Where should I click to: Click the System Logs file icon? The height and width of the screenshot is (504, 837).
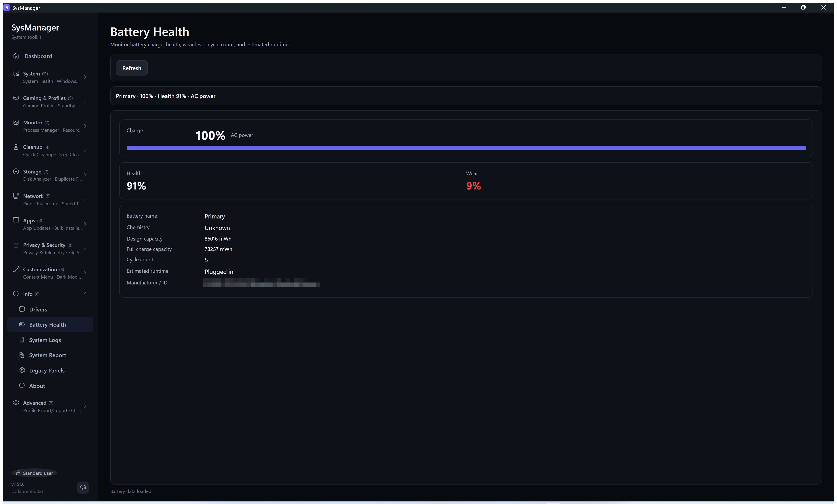pos(22,340)
